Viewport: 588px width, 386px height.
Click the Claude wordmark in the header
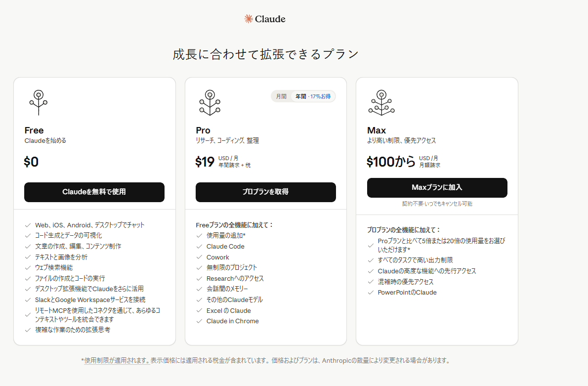pos(270,19)
